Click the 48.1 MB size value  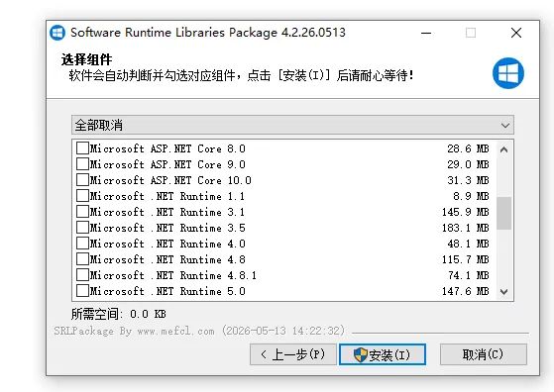point(468,244)
